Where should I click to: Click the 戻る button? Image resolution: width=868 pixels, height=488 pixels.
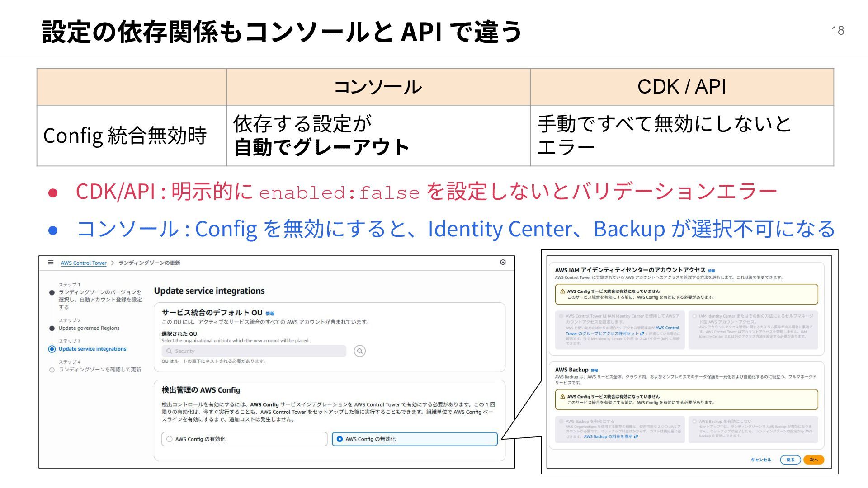tap(790, 460)
